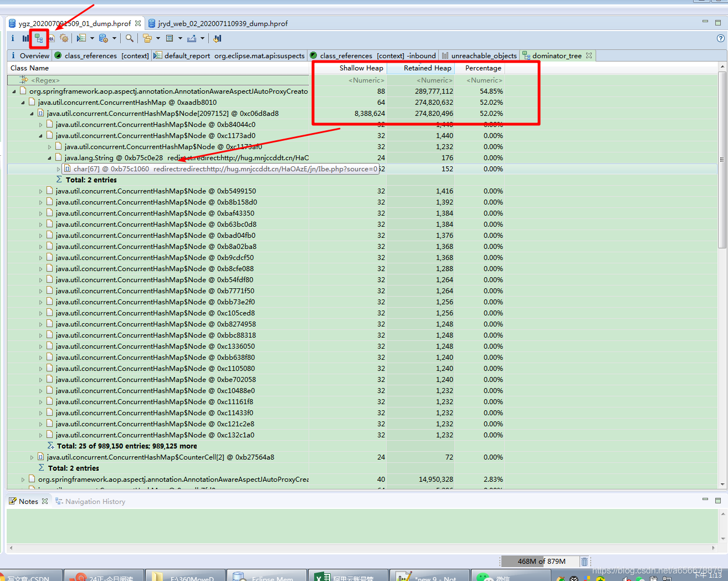This screenshot has height=581, width=728.
Task: Collapse the AnnotationAwareAspectJAutoProxyCreator 54.85% row
Action: 14,91
